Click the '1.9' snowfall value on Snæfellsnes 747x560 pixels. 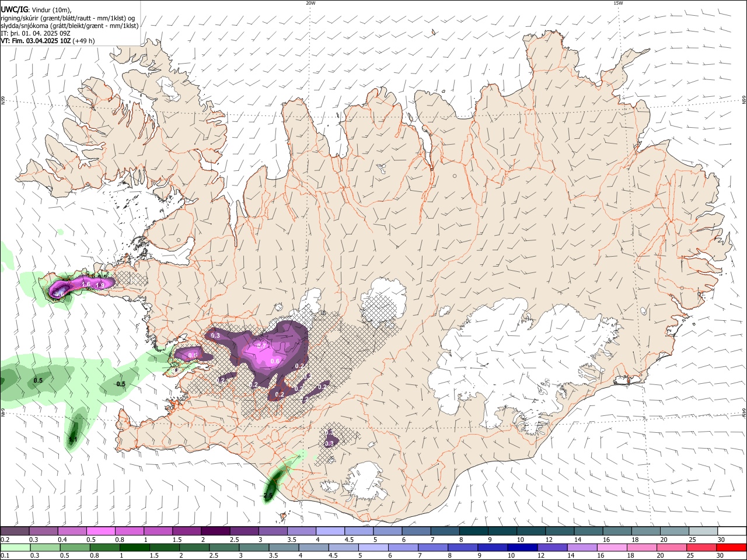[x=100, y=285]
